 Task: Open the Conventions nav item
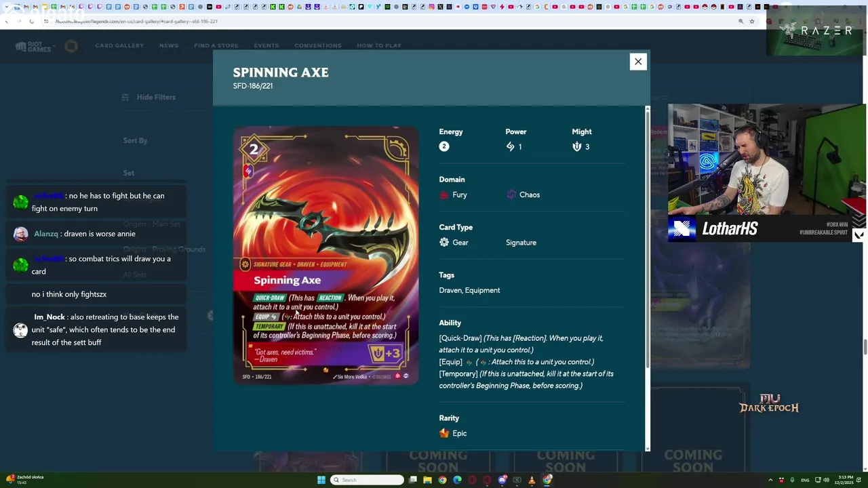[318, 45]
